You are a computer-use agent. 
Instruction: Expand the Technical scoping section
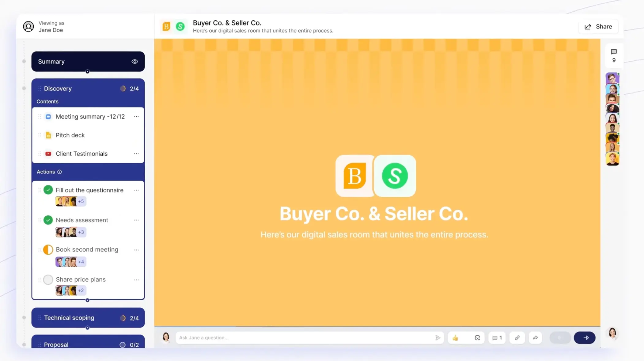point(69,318)
